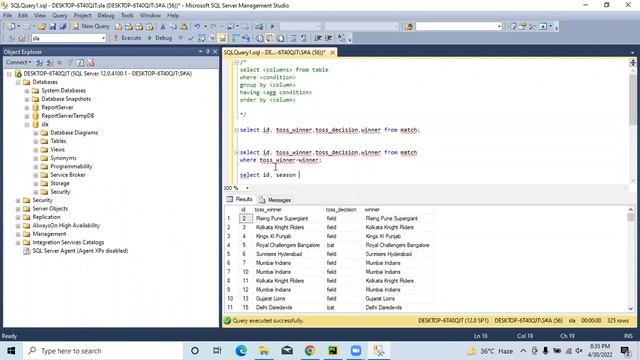Select the Management node in Object Explorer

[x=49, y=234]
